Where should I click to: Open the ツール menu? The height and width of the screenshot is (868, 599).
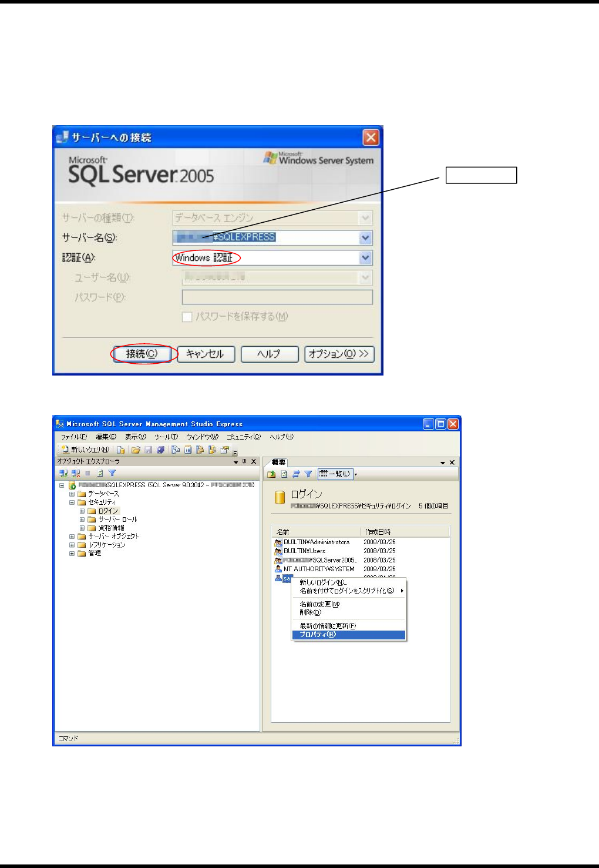tap(166, 437)
